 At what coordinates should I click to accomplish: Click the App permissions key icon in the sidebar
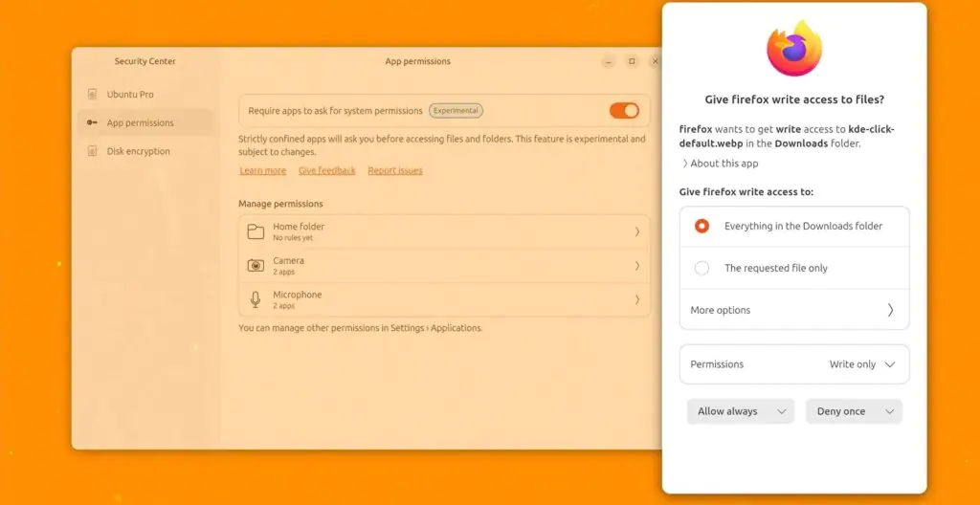(92, 122)
